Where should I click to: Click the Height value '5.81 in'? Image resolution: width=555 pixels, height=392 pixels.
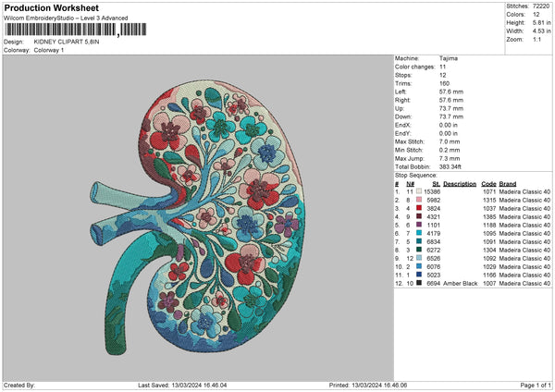pyautogui.click(x=541, y=22)
